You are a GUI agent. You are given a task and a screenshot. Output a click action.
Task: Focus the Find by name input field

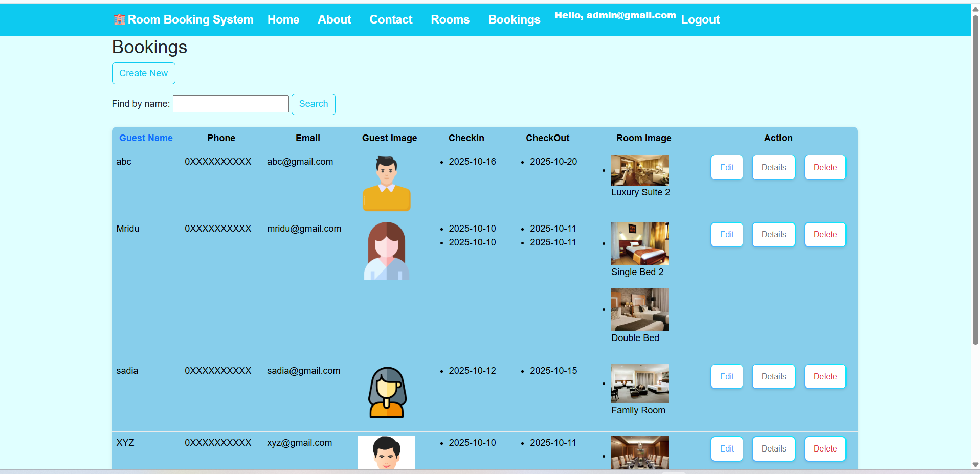pos(231,104)
